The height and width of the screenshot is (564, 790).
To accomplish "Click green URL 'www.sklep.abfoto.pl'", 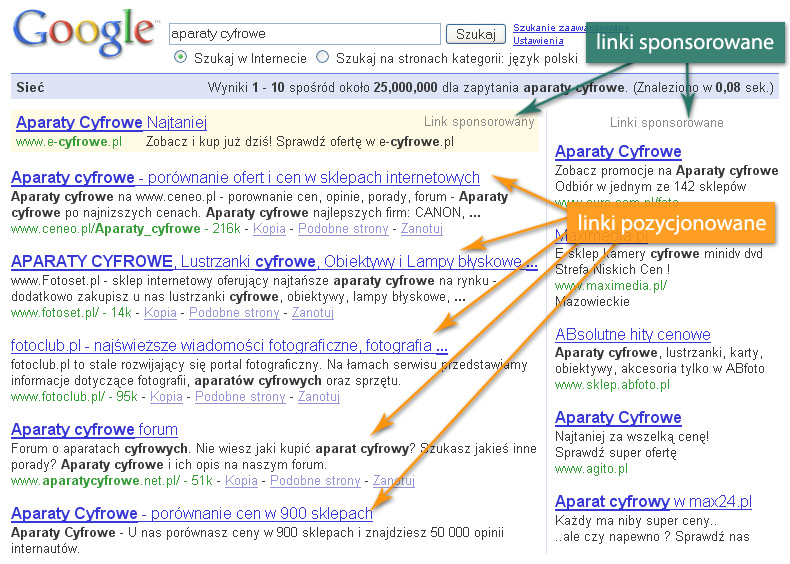I will point(613,385).
